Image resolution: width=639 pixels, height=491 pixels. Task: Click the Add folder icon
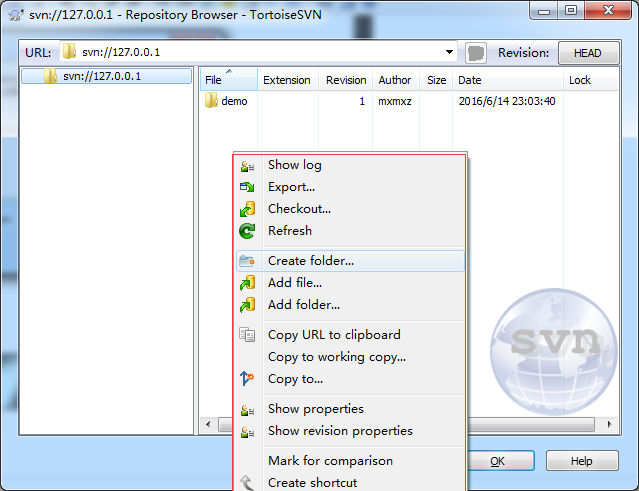click(x=247, y=305)
